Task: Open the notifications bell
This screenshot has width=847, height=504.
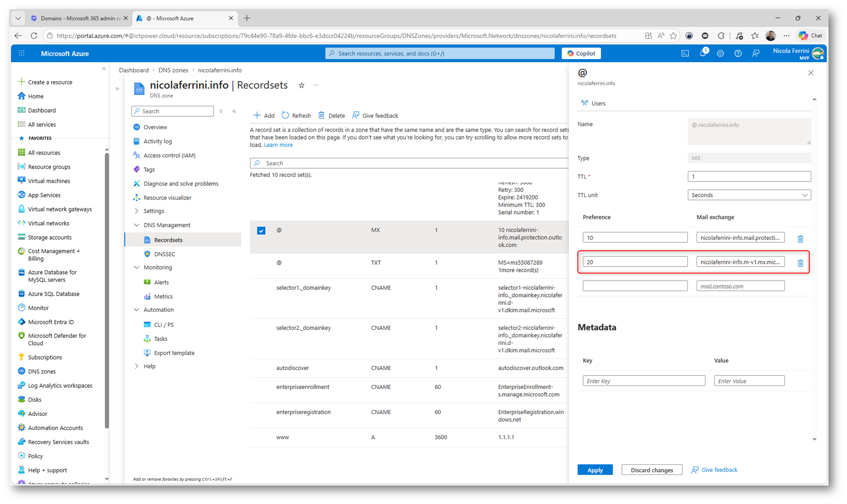Action: 702,53
